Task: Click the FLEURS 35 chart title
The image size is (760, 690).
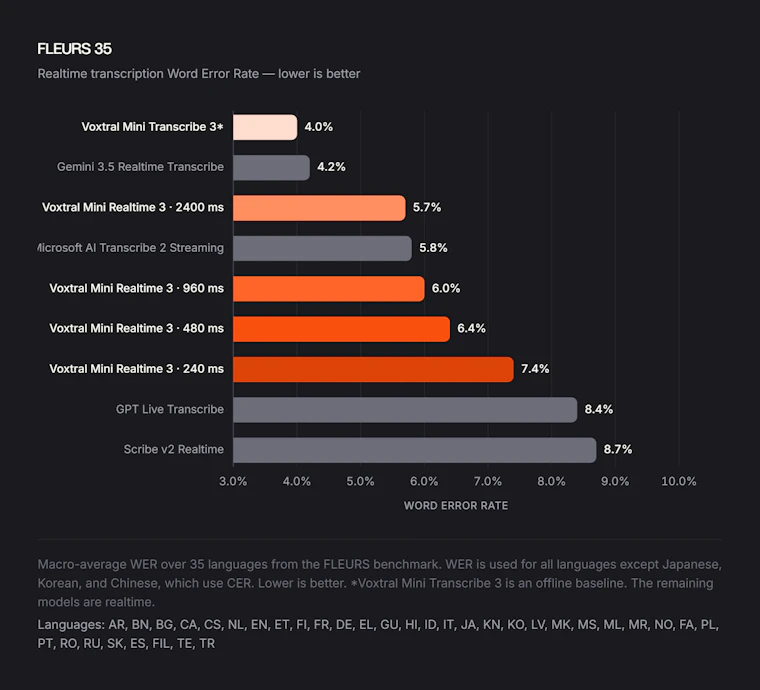Action: 75,49
